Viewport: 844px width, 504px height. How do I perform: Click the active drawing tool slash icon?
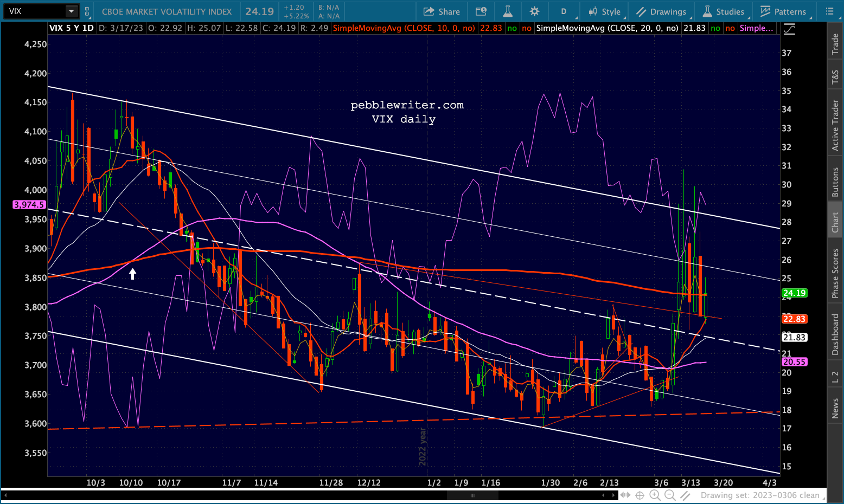[x=686, y=495]
